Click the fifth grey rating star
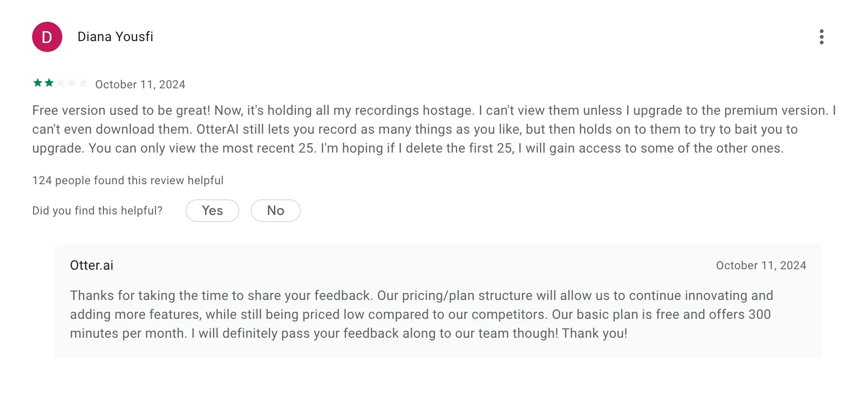This screenshot has height=393, width=868. (83, 83)
